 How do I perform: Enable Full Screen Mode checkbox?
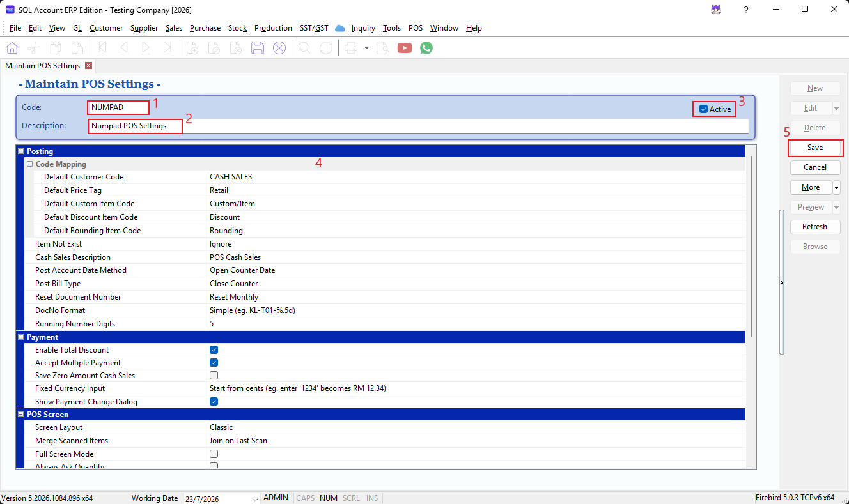[x=214, y=454]
